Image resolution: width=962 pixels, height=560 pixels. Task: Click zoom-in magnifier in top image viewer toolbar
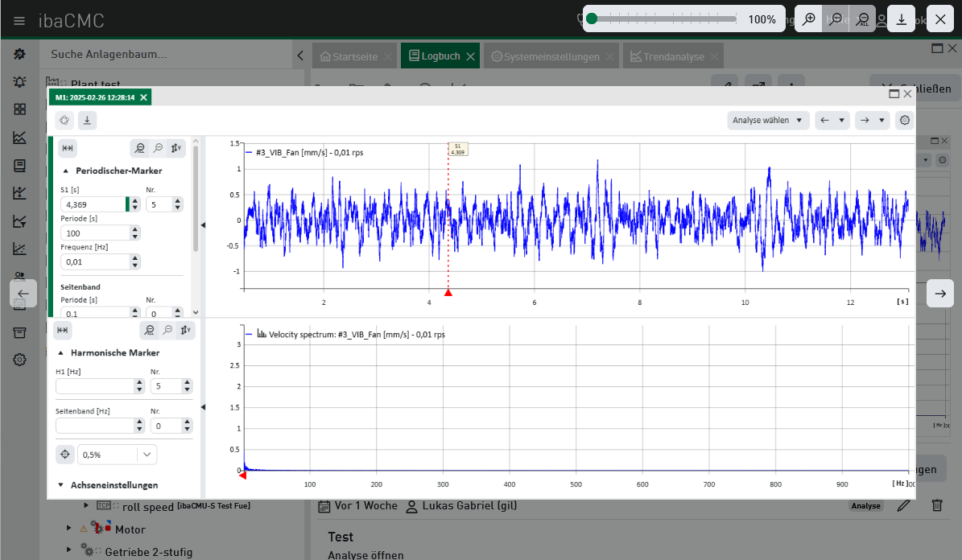808,19
